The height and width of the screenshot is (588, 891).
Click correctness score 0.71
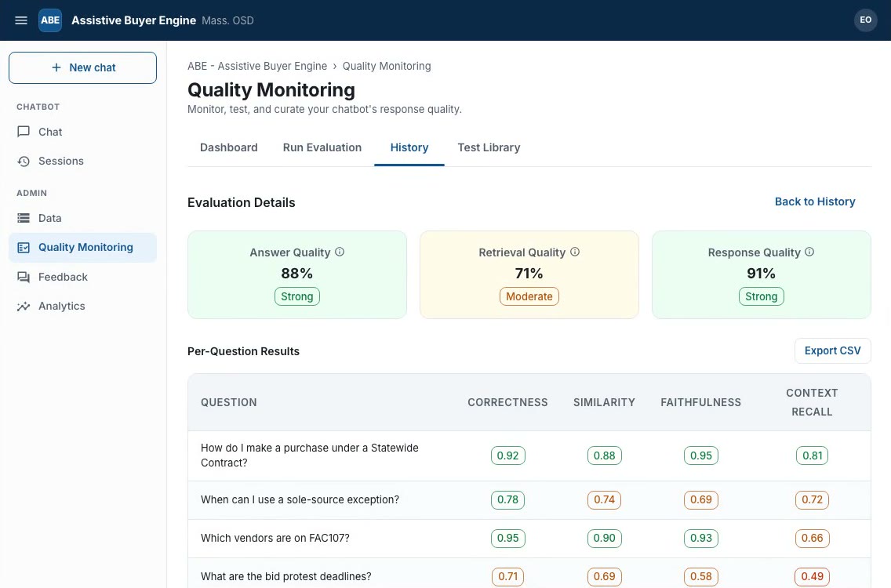tap(508, 577)
